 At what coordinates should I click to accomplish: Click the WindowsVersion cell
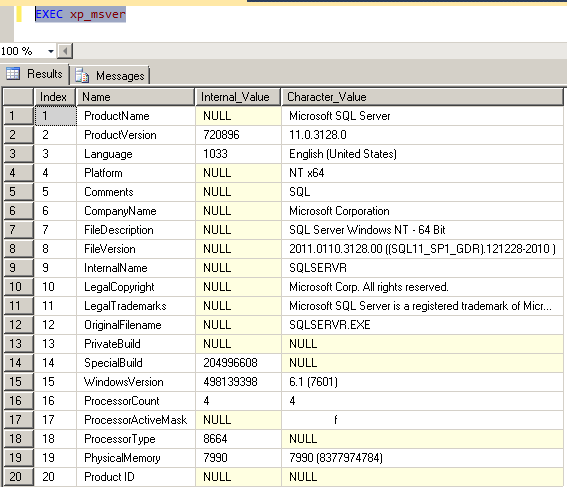(x=136, y=382)
